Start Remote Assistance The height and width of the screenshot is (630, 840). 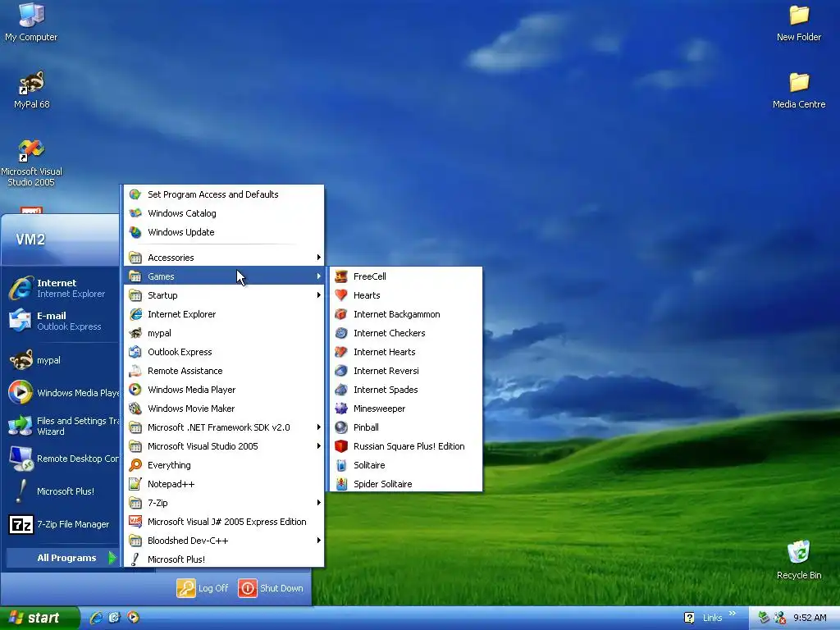224,371
